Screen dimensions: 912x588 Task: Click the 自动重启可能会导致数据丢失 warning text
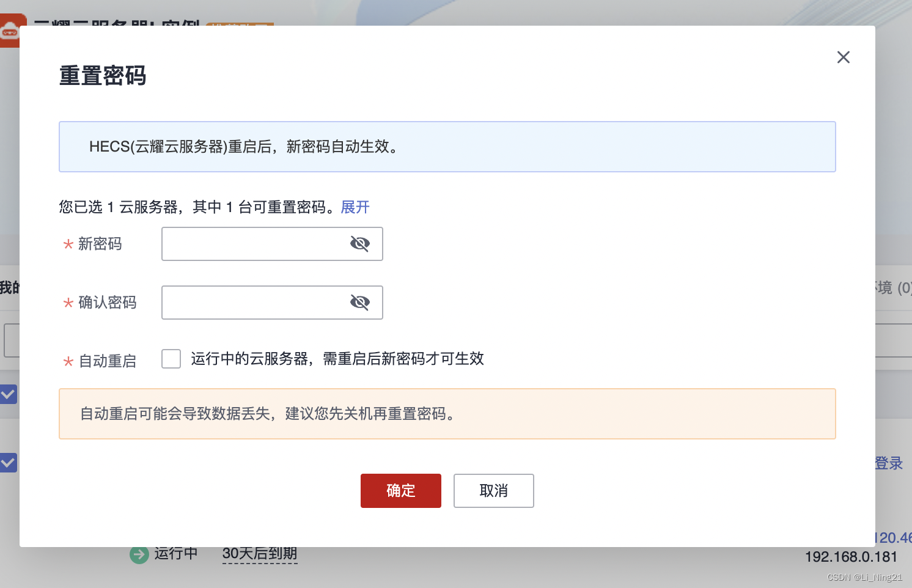pos(269,414)
